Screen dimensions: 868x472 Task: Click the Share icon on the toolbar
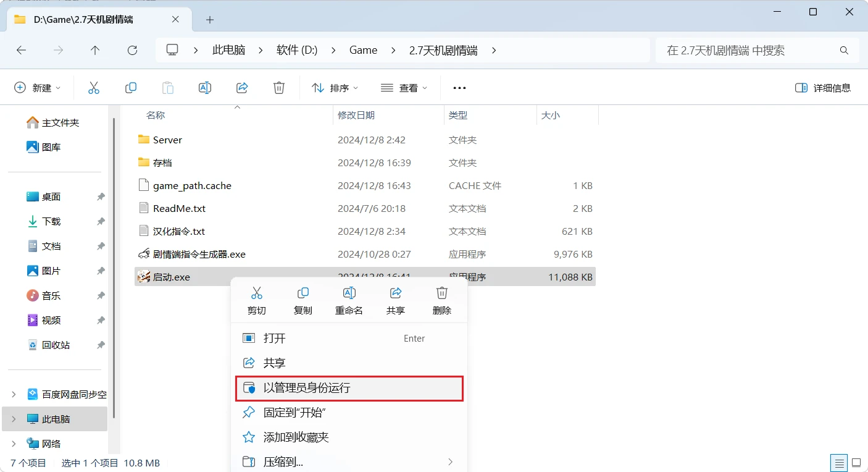tap(242, 87)
